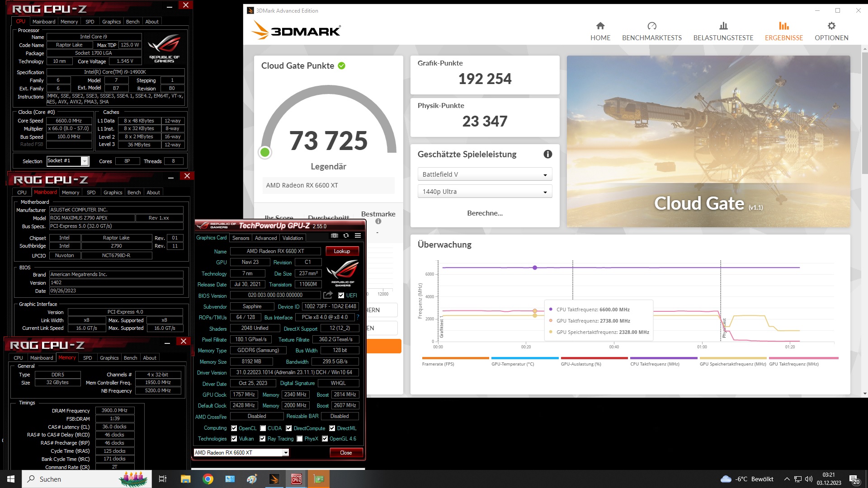
Task: Toggle the OpenCL checkbox
Action: tap(234, 428)
